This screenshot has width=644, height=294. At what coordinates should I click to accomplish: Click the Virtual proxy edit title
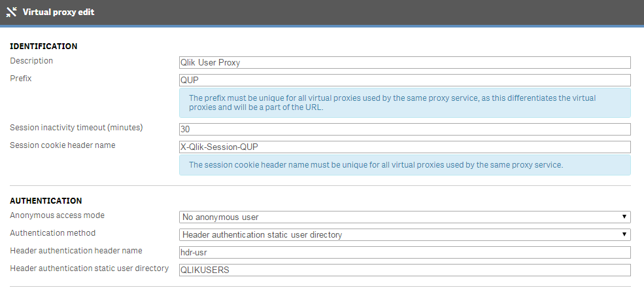(x=58, y=12)
